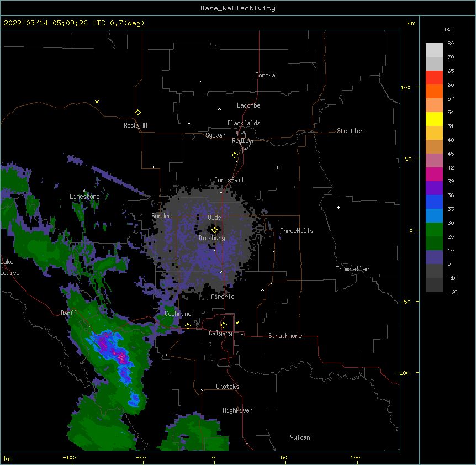Click the yellow diamond marker above RockyMH
This screenshot has height=465, width=476.
(x=137, y=113)
